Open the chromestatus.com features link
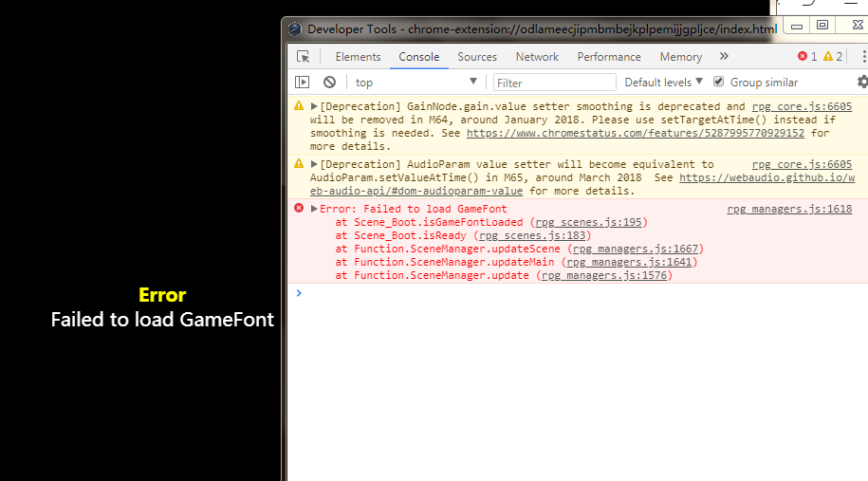The height and width of the screenshot is (481, 868). [636, 134]
